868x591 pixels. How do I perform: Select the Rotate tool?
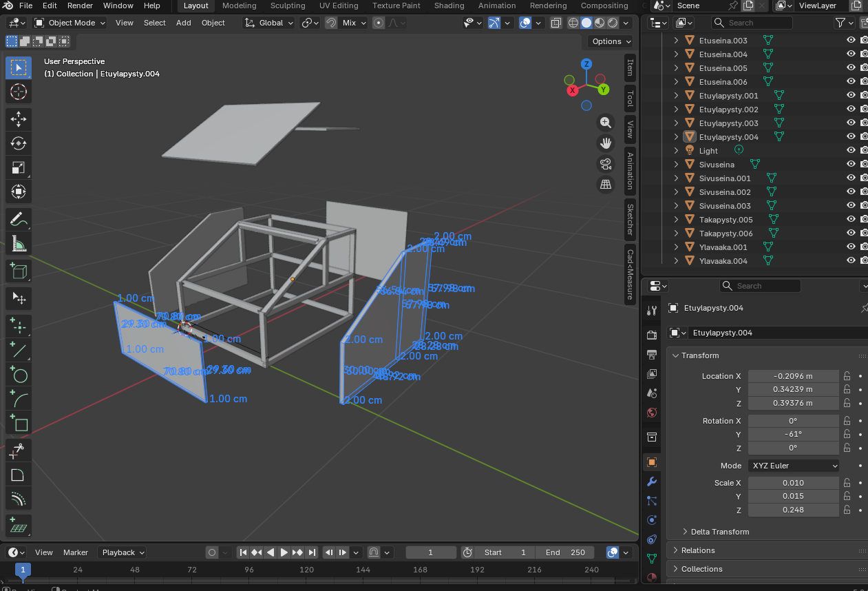pos(19,143)
